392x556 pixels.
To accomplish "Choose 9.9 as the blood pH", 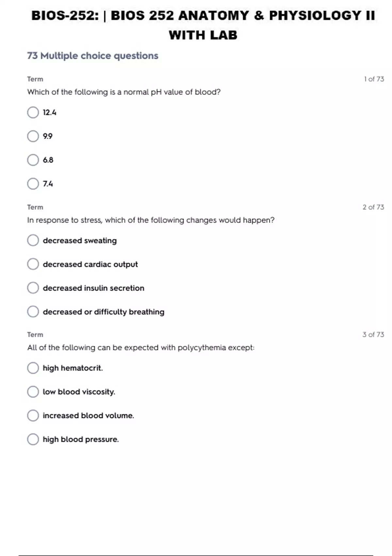I will [33, 136].
